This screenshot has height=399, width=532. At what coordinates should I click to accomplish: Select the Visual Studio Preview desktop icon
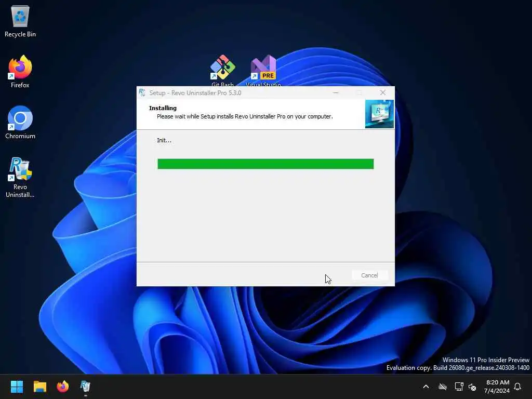coord(263,70)
